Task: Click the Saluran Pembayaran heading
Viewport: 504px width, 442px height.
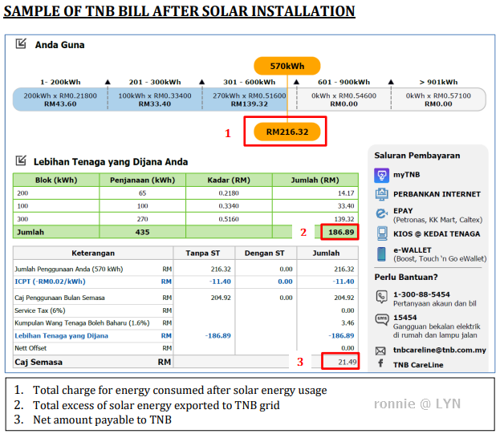Action: tap(417, 156)
